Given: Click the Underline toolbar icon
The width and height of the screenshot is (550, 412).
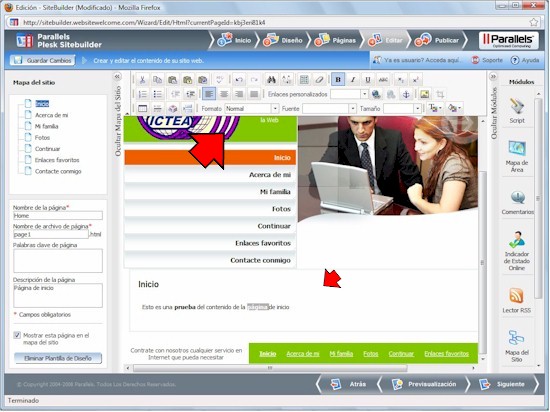Looking at the screenshot, I should [368, 80].
